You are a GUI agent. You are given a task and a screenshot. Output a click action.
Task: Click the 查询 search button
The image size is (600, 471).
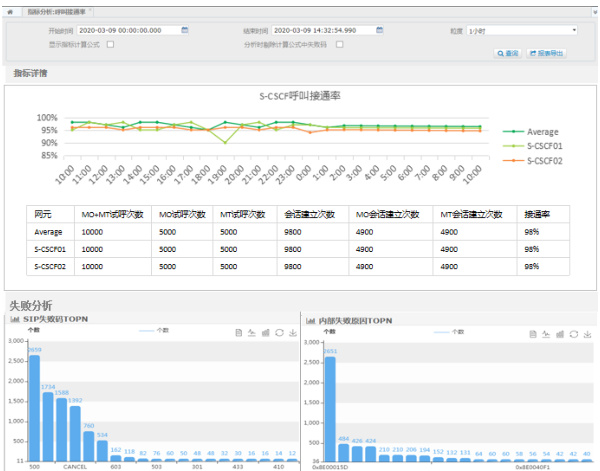click(508, 52)
